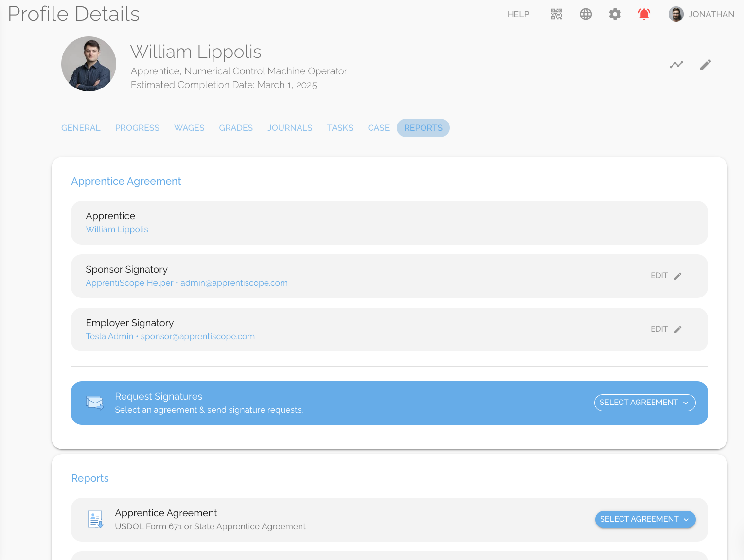Click the Apprentice Agreement document icon

[95, 519]
